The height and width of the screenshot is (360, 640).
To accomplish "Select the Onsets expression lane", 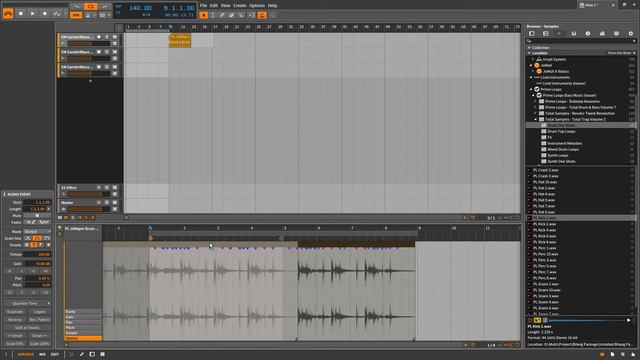I will (x=83, y=333).
